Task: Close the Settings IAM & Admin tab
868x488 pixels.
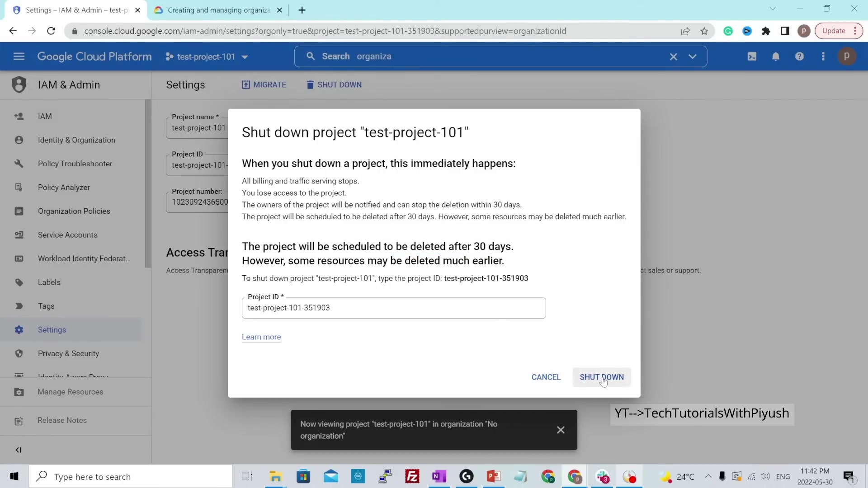Action: click(x=138, y=10)
